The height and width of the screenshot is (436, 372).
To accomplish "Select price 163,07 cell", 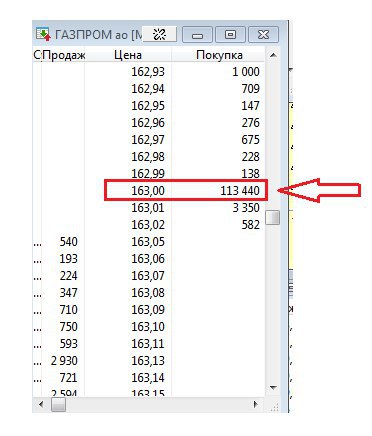I will (x=148, y=276).
